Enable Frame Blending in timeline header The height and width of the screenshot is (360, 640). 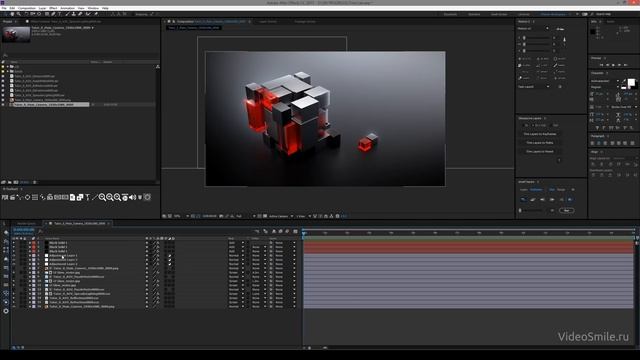click(x=280, y=231)
